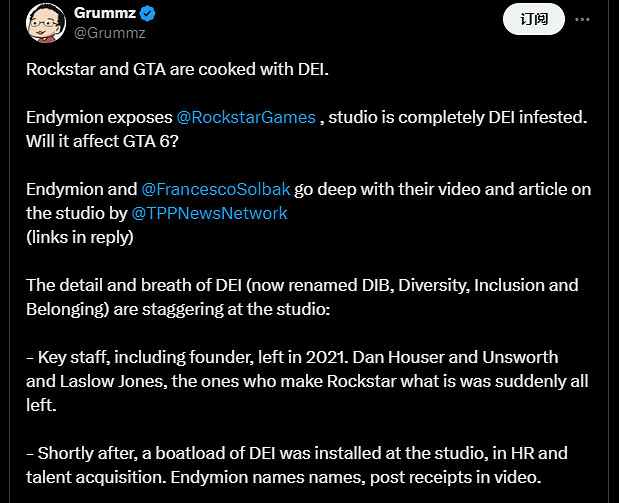The height and width of the screenshot is (503, 619).
Task: Click the words "Endymion and" before the Solbak mention
Action: pyautogui.click(x=81, y=189)
